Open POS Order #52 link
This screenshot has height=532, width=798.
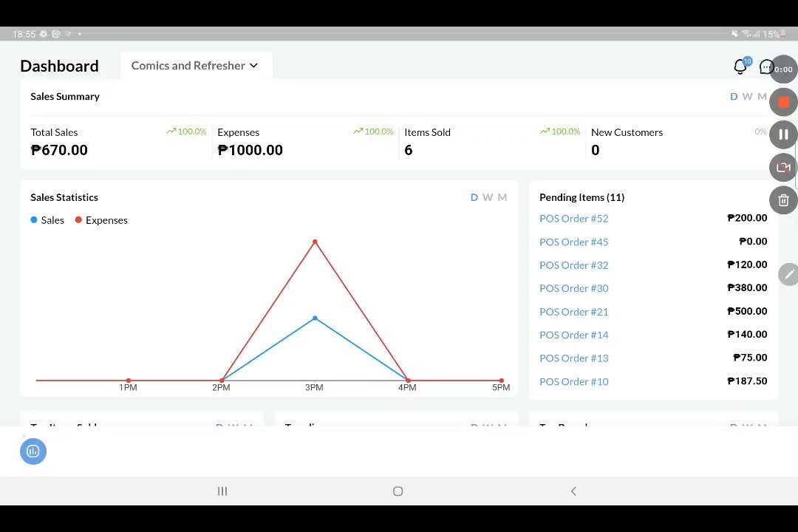point(573,219)
